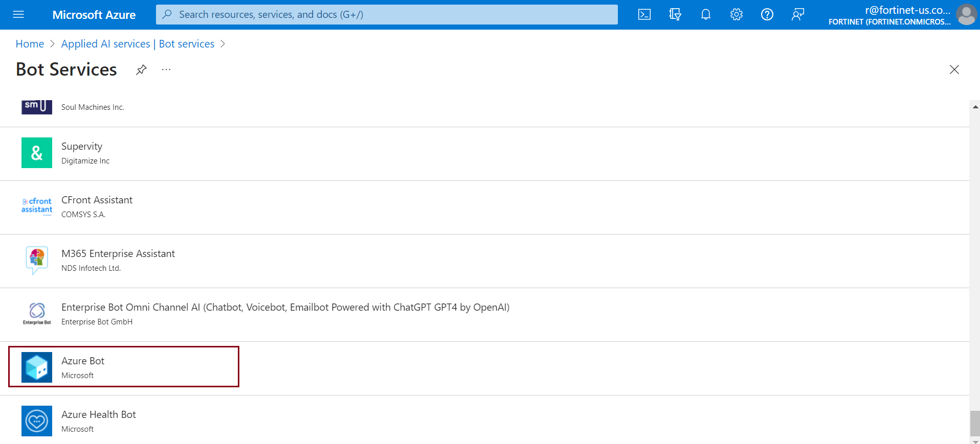Open M365 Enterprise Assistant listing
This screenshot has width=980, height=444.
(118, 254)
